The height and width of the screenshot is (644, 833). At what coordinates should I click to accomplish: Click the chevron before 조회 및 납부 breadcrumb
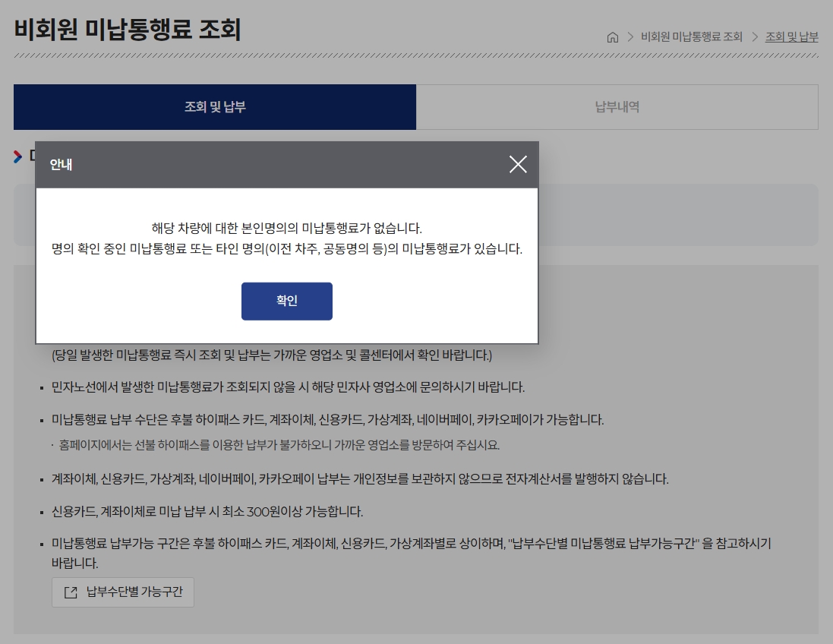click(753, 36)
